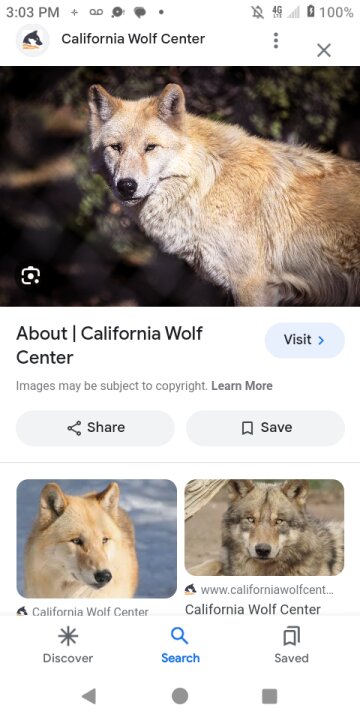Image resolution: width=360 pixels, height=720 pixels.
Task: Open the tan wolf in snow thumbnail
Action: click(x=96, y=538)
